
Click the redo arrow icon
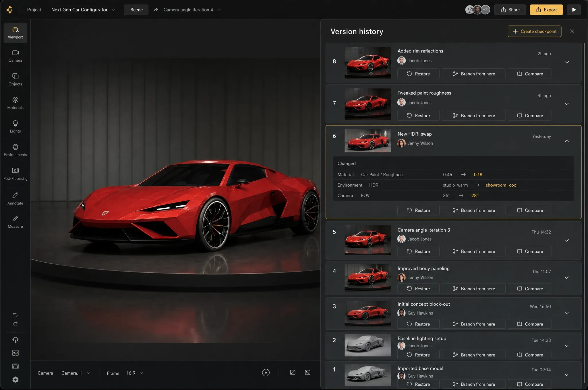pyautogui.click(x=15, y=324)
